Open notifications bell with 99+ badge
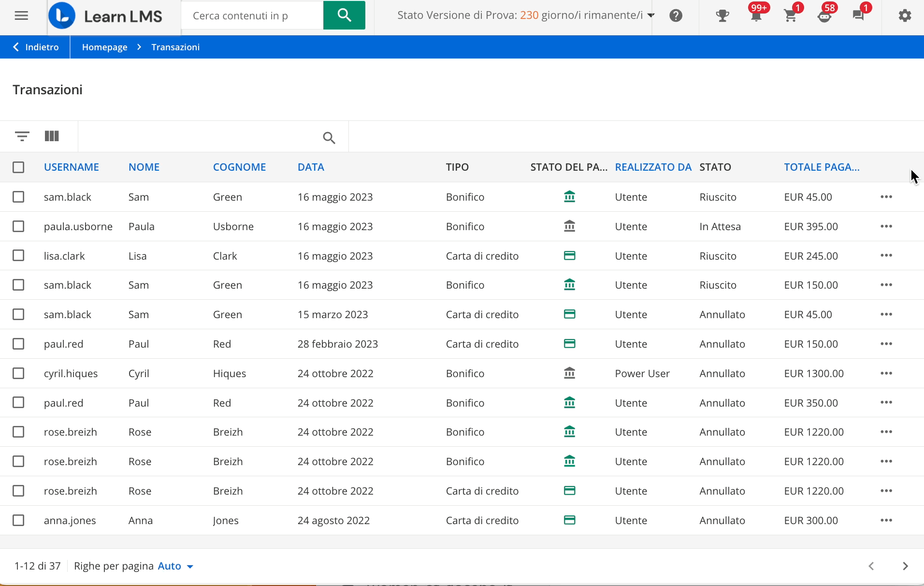This screenshot has height=586, width=924. 757,16
